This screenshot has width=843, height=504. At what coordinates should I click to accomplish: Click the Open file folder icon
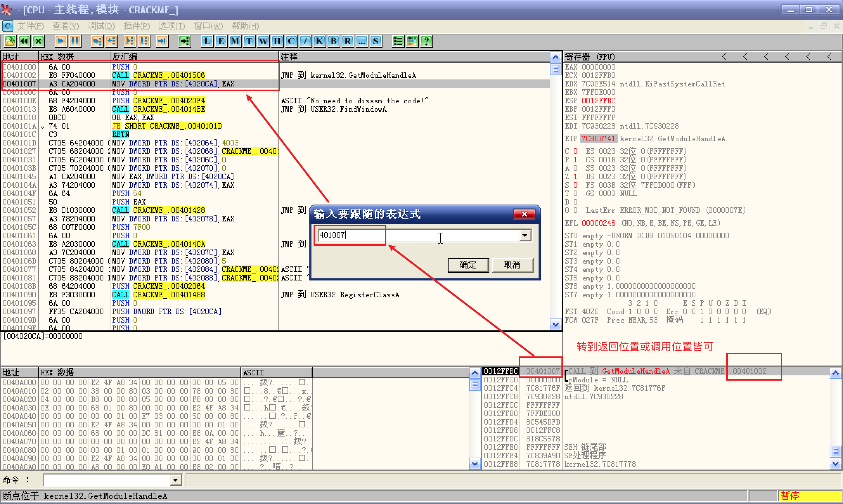click(10, 41)
